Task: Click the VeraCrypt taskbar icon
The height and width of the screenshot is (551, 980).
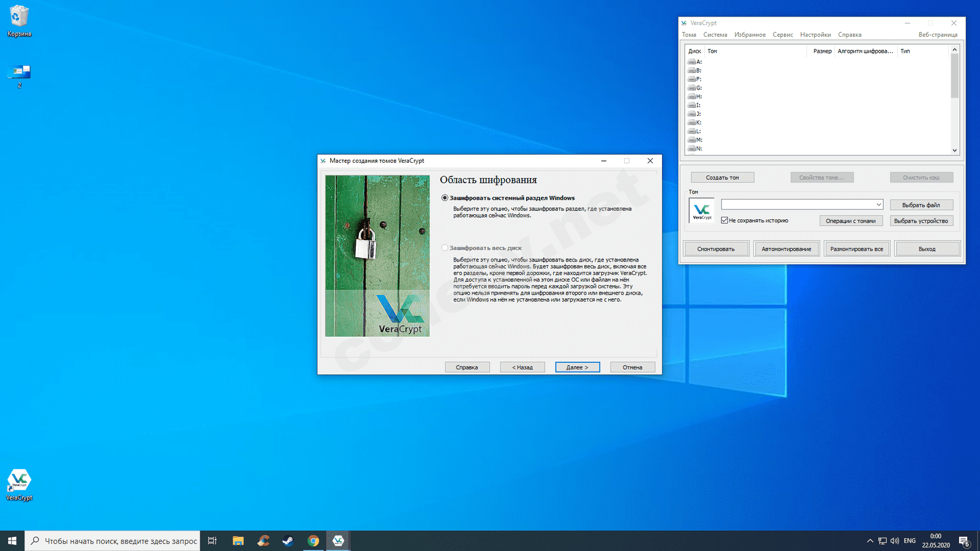Action: click(x=338, y=541)
